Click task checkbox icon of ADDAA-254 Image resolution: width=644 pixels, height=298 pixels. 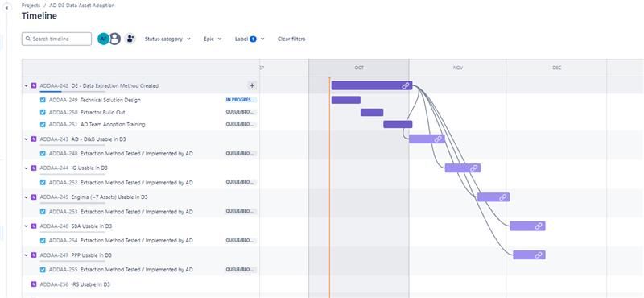[x=43, y=241]
